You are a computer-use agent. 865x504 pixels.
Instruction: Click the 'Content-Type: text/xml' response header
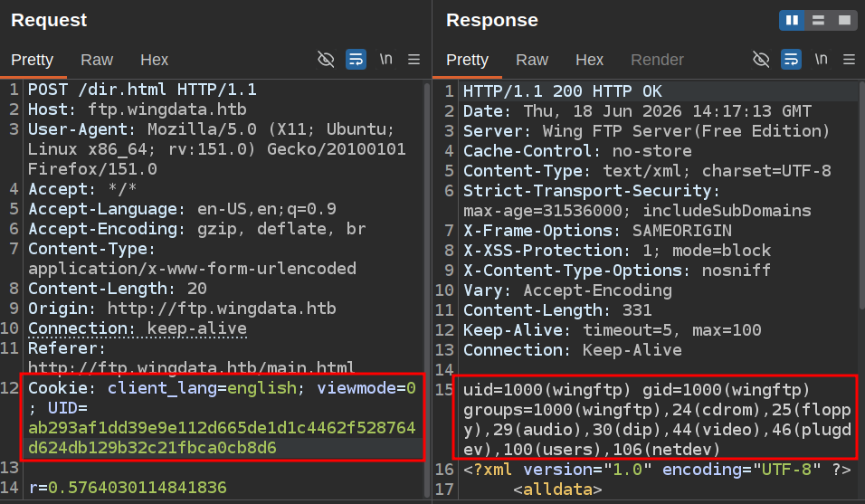click(x=647, y=170)
